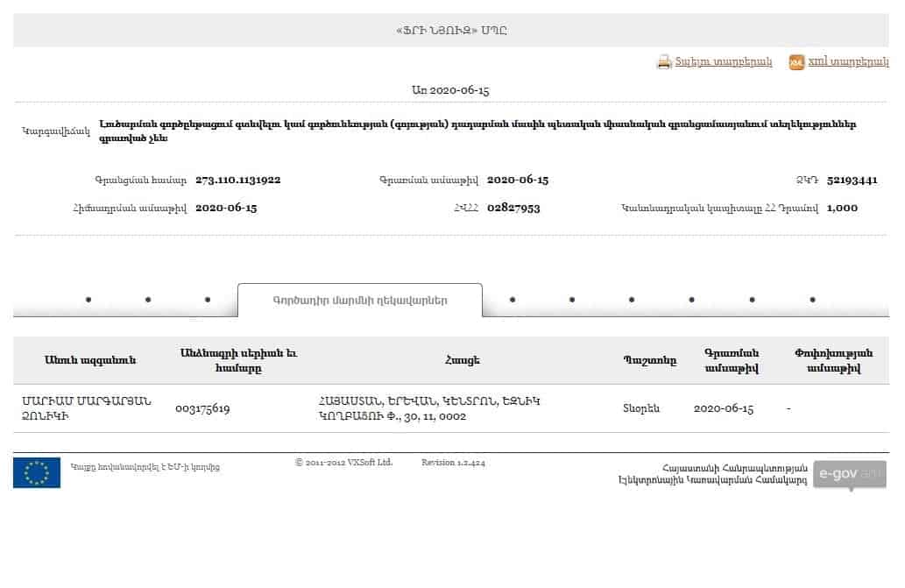This screenshot has width=905, height=588.
Task: Click the VXSoft Ltd. copyright text
Action: coord(343,462)
